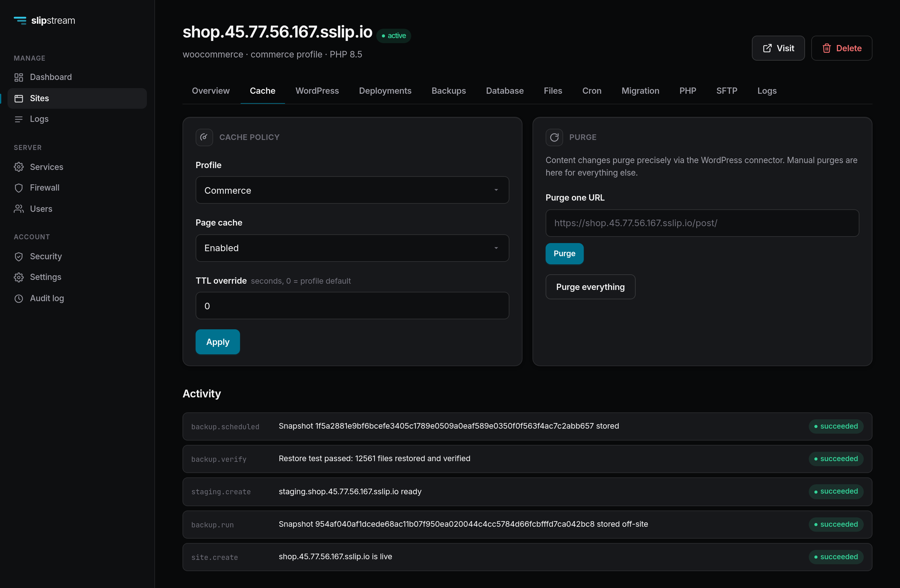This screenshot has height=588, width=900.
Task: Click the trash icon on Delete
Action: pos(827,48)
